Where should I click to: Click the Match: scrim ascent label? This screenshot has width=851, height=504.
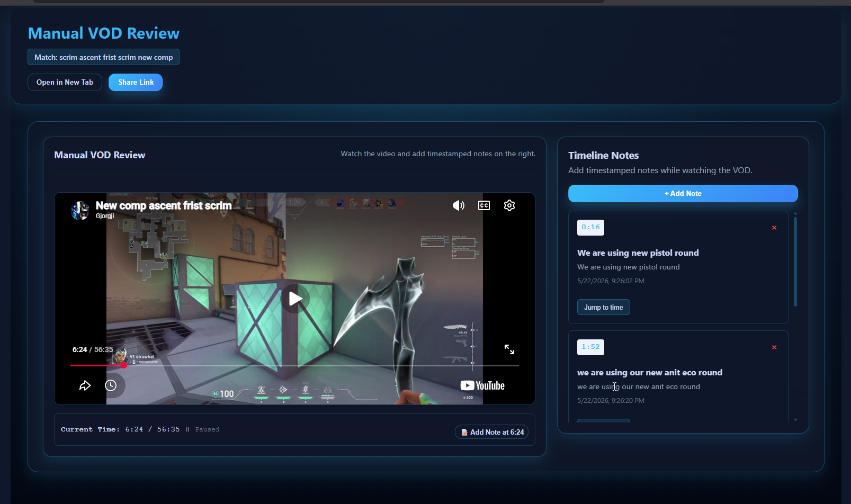(103, 57)
